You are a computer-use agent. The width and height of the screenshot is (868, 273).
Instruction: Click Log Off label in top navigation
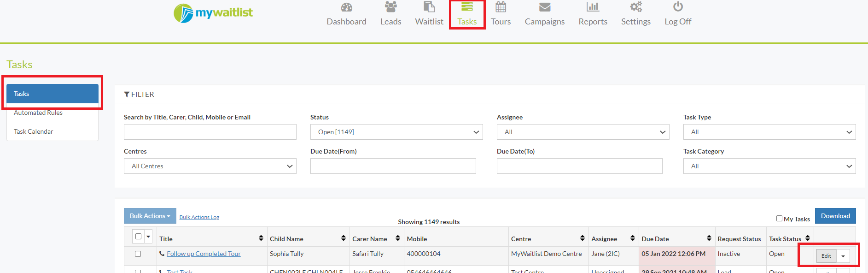click(x=678, y=22)
